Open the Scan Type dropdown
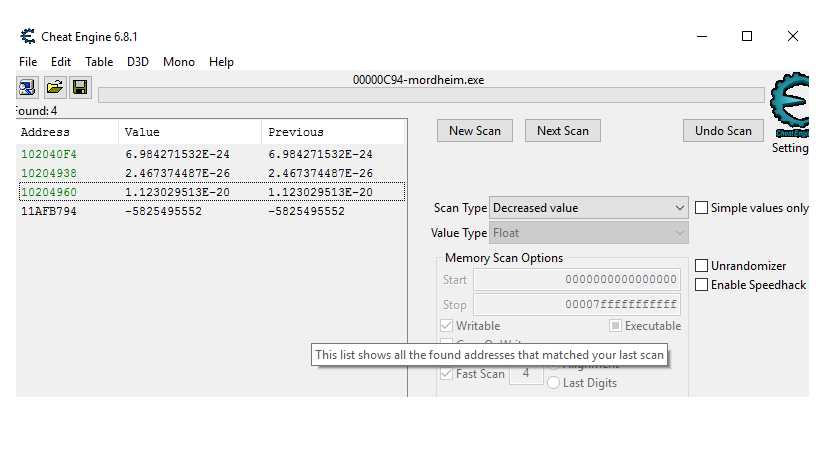Image resolution: width=819 pixels, height=460 pixels. pos(588,208)
